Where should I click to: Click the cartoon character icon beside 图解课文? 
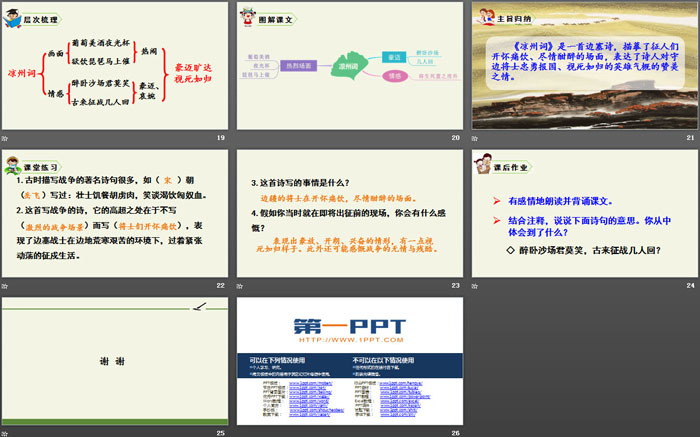246,18
